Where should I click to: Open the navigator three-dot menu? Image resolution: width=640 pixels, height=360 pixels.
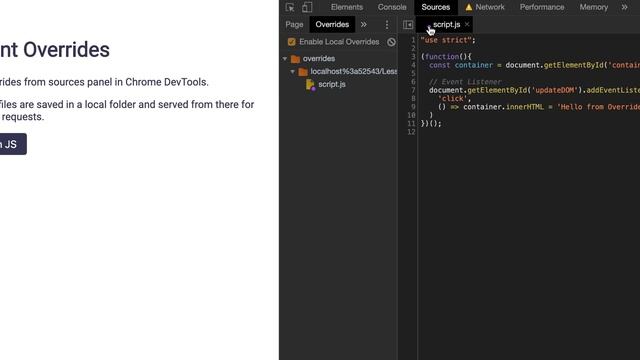pyautogui.click(x=387, y=25)
